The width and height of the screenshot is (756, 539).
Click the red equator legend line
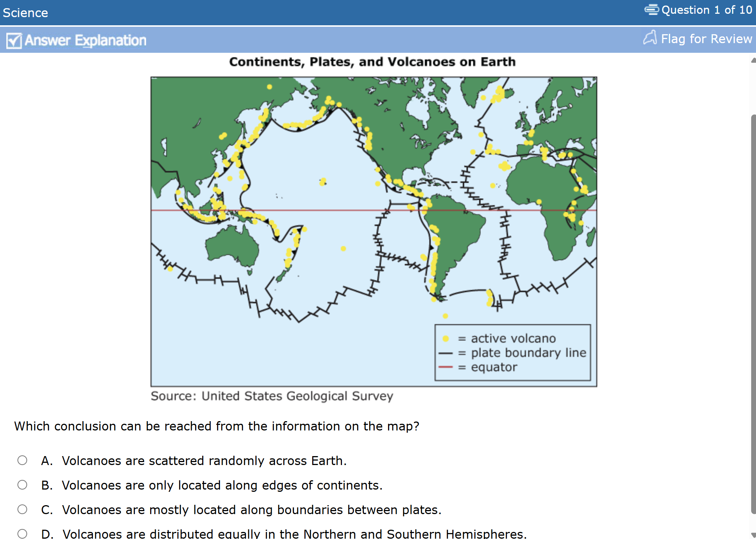pos(445,367)
